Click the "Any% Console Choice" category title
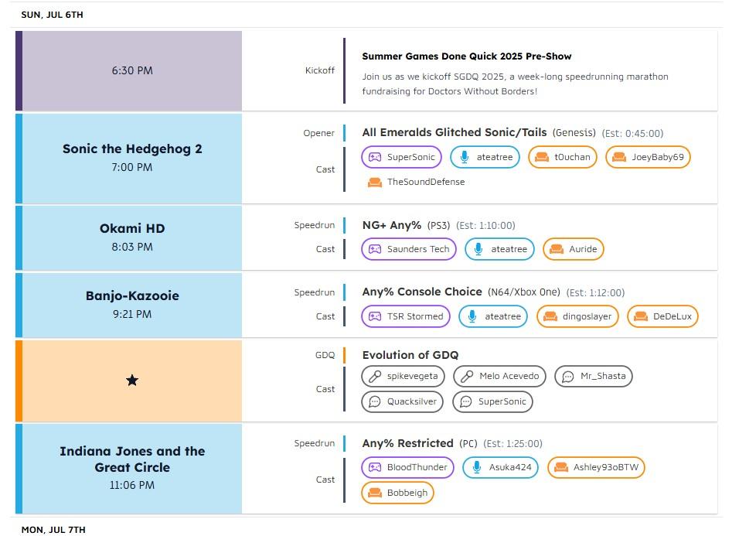This screenshot has width=756, height=536. [422, 292]
